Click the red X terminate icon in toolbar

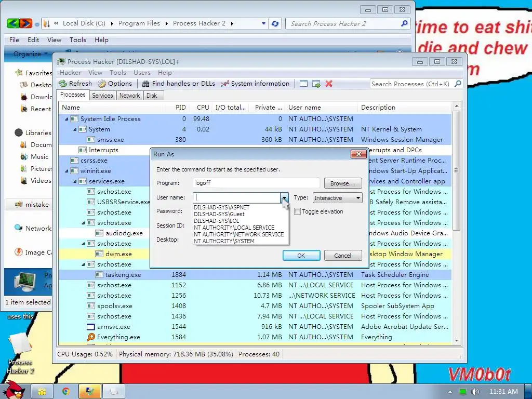(x=329, y=84)
